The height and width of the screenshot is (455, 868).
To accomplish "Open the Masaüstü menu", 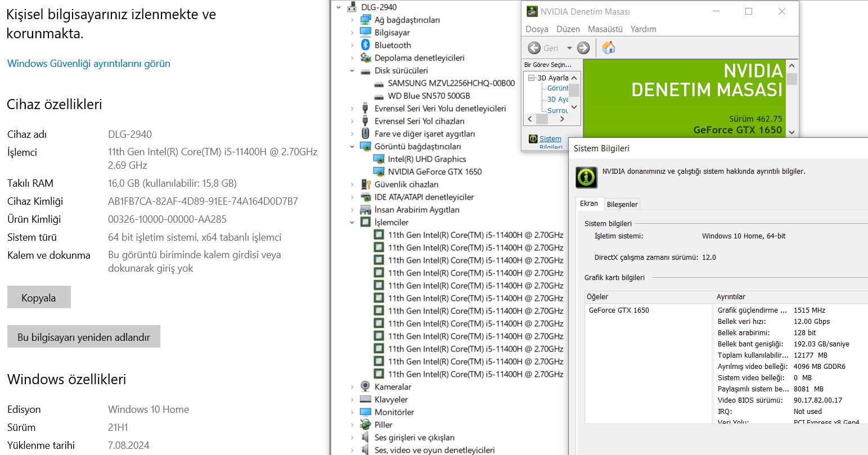I will (605, 29).
